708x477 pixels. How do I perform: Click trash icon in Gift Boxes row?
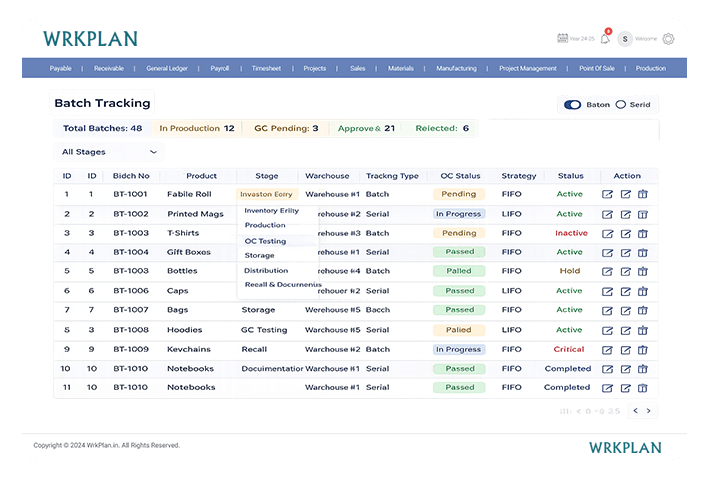pos(643,253)
